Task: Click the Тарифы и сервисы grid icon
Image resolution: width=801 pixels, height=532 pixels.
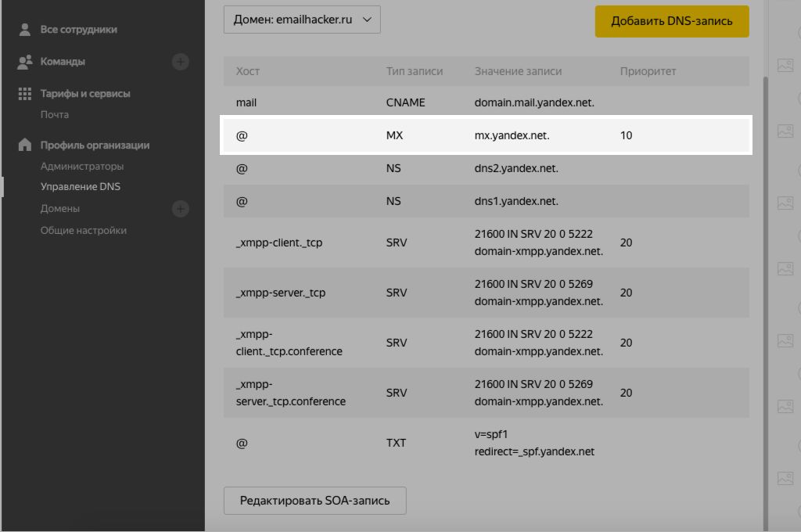Action: [25, 93]
